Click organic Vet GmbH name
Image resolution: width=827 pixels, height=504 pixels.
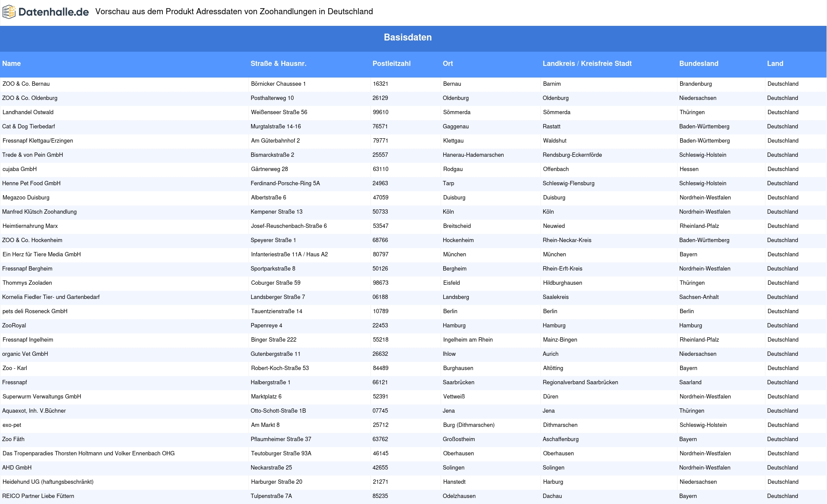click(x=25, y=354)
